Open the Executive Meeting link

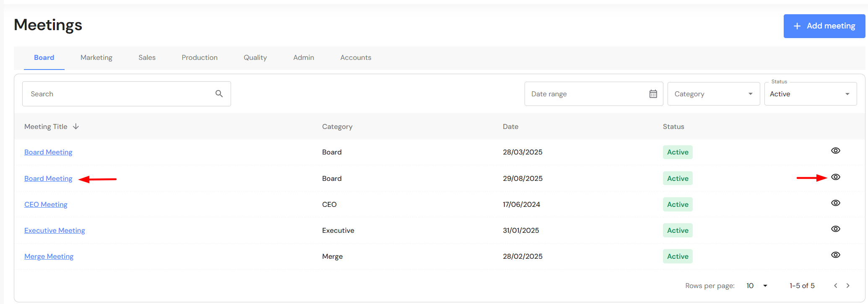coord(55,230)
